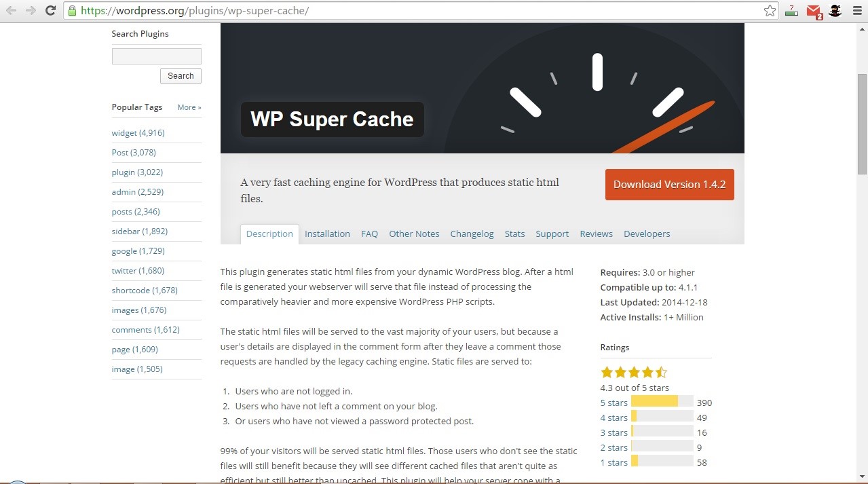Viewport: 868px width, 484px height.
Task: Open the Stats tab
Action: pyautogui.click(x=514, y=234)
